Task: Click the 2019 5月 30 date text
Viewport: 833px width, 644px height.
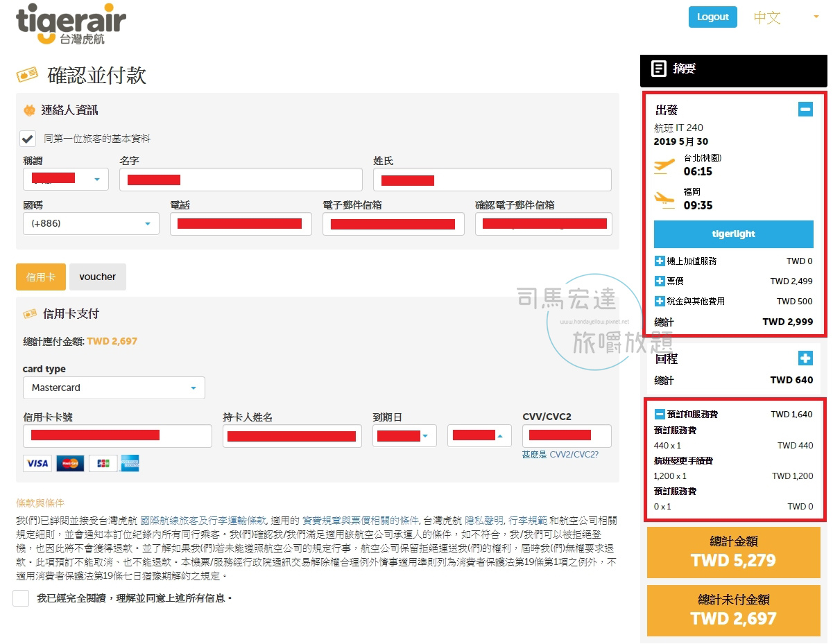Action: point(681,141)
